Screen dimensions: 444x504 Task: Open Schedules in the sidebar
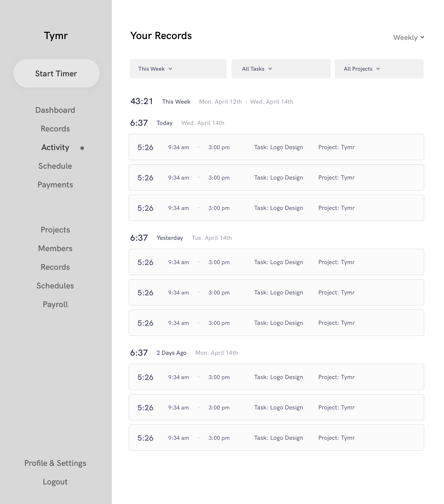coord(55,286)
